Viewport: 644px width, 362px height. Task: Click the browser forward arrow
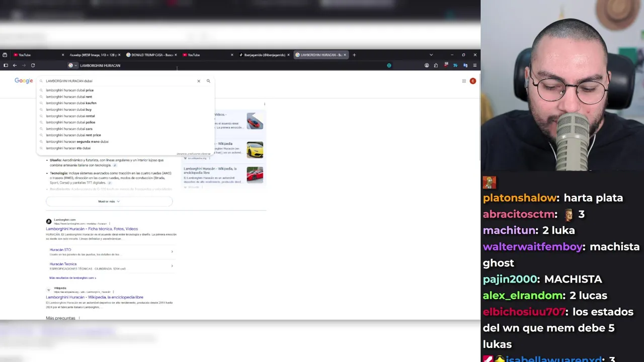tap(24, 65)
